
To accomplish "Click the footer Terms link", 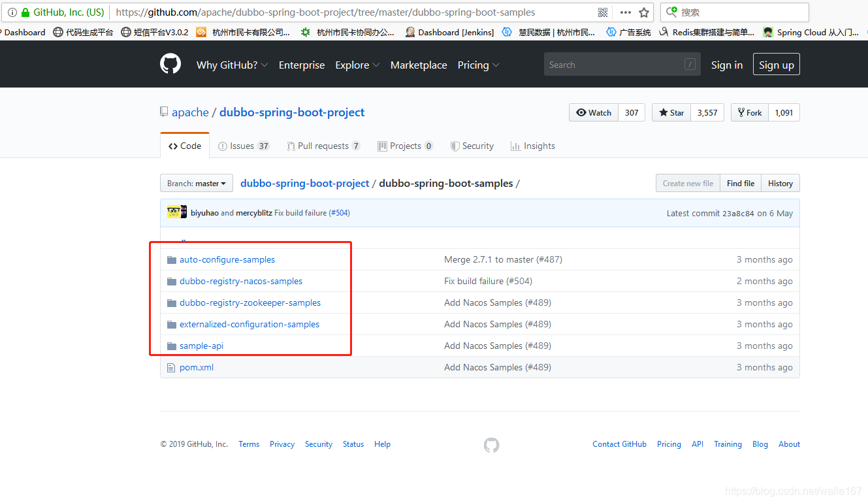I will (249, 444).
